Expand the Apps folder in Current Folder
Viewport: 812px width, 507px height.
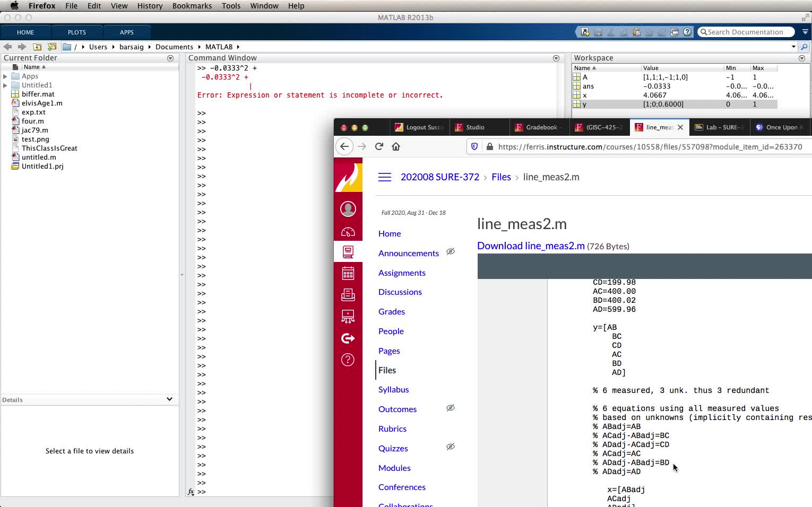5,76
